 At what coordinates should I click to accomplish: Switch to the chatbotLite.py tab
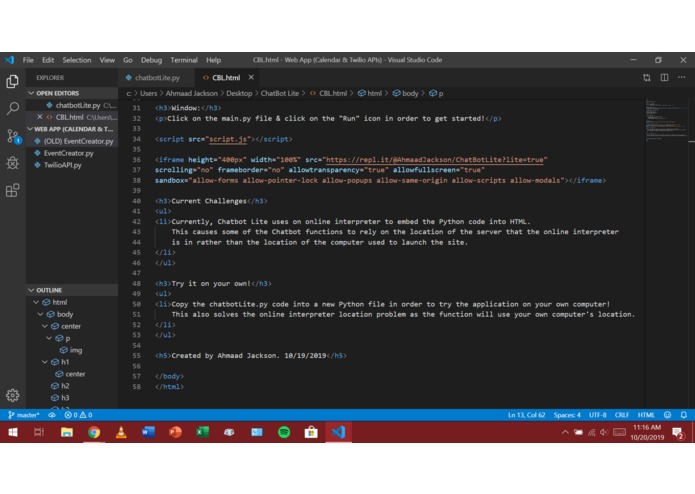tap(156, 78)
